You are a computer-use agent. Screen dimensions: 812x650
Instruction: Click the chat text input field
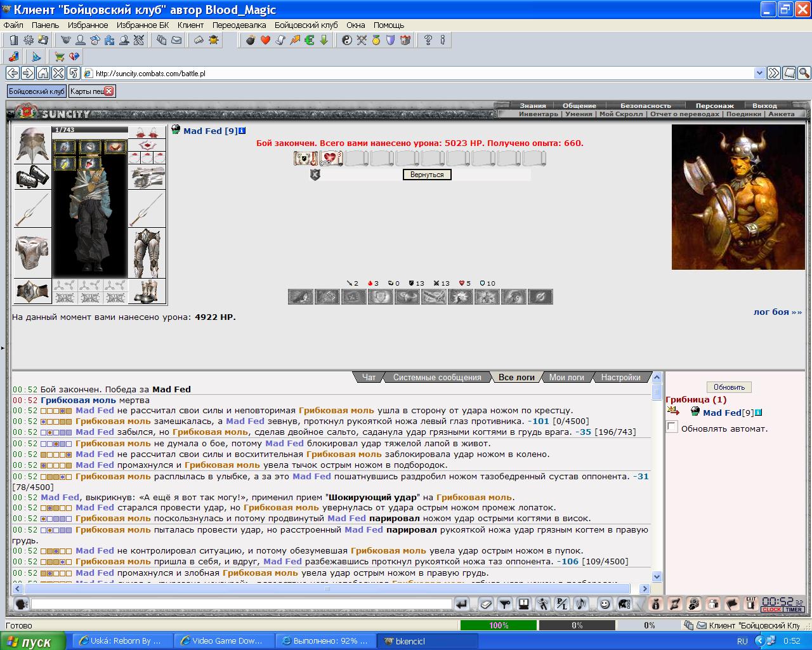click(x=242, y=604)
